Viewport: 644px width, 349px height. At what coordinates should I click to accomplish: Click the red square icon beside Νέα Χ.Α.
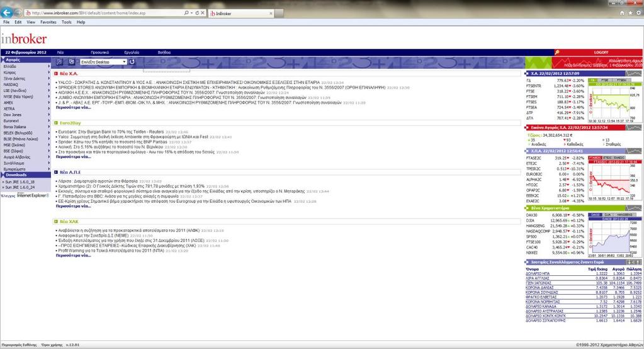(x=56, y=74)
